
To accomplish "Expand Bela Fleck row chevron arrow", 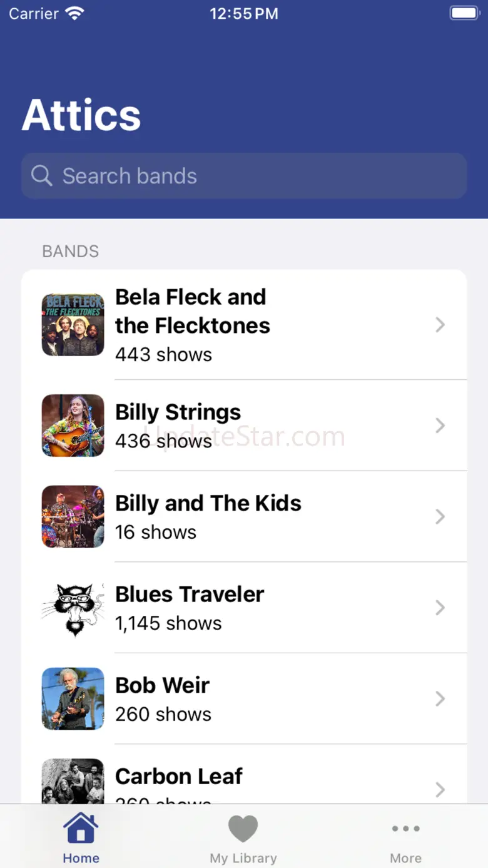I will (x=440, y=325).
